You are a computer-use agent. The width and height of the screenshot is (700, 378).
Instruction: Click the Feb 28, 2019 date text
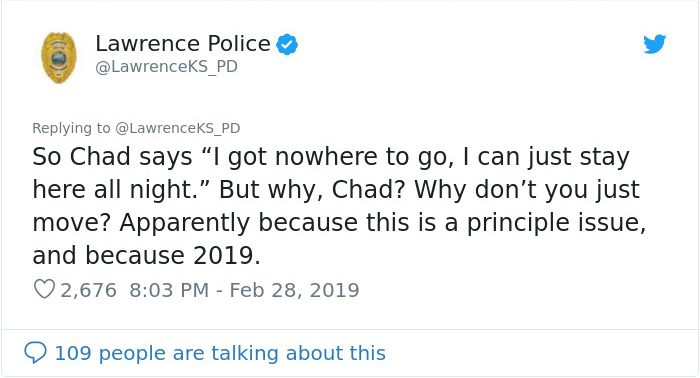(294, 290)
